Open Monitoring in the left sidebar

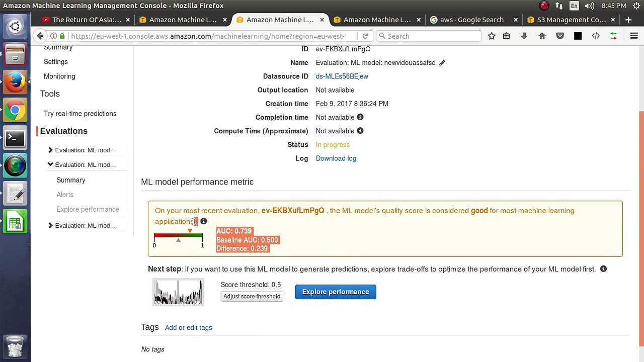tap(59, 76)
